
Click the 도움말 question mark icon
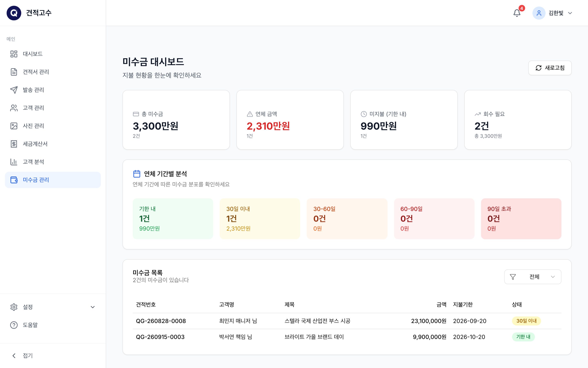click(x=14, y=325)
